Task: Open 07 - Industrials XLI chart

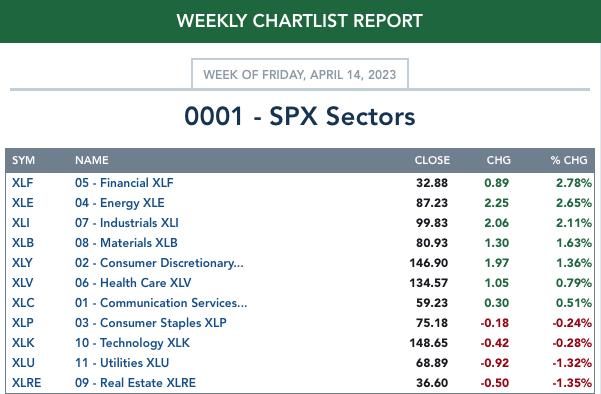Action: pos(127,223)
